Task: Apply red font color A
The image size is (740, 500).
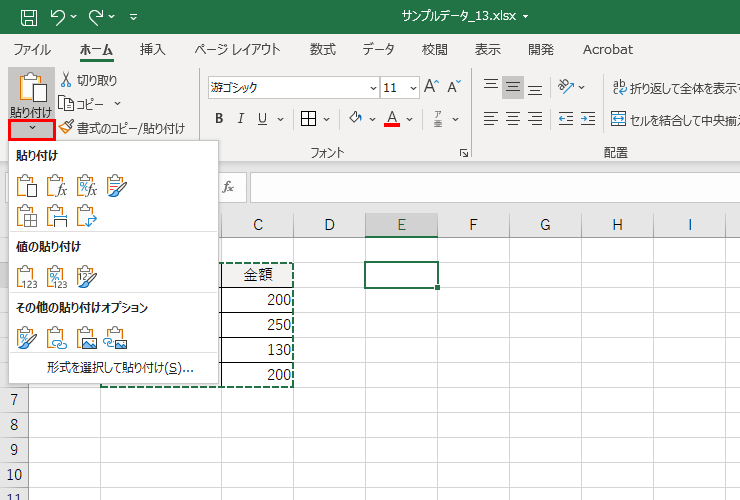Action: click(392, 118)
